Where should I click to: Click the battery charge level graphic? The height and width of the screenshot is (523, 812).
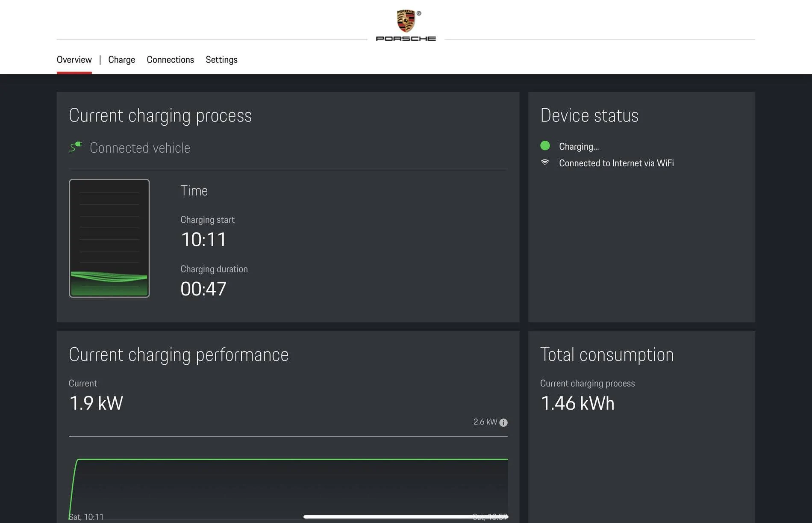point(109,238)
